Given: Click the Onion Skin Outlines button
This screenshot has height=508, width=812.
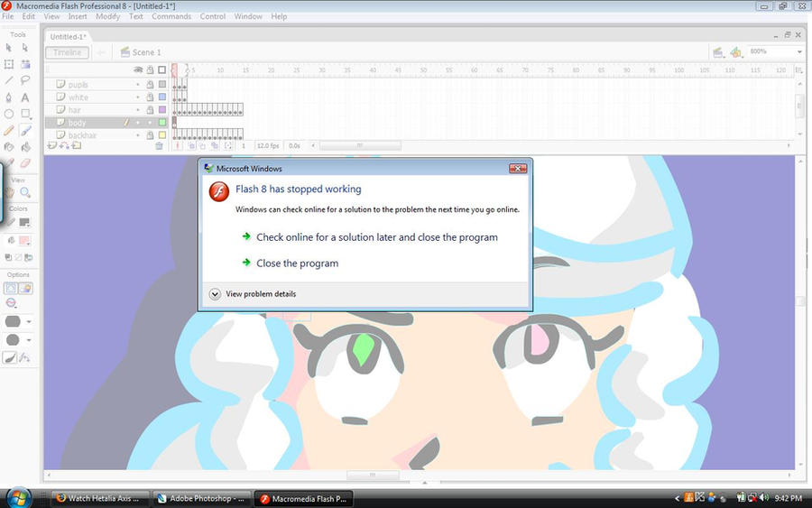Looking at the screenshot, I should (203, 146).
